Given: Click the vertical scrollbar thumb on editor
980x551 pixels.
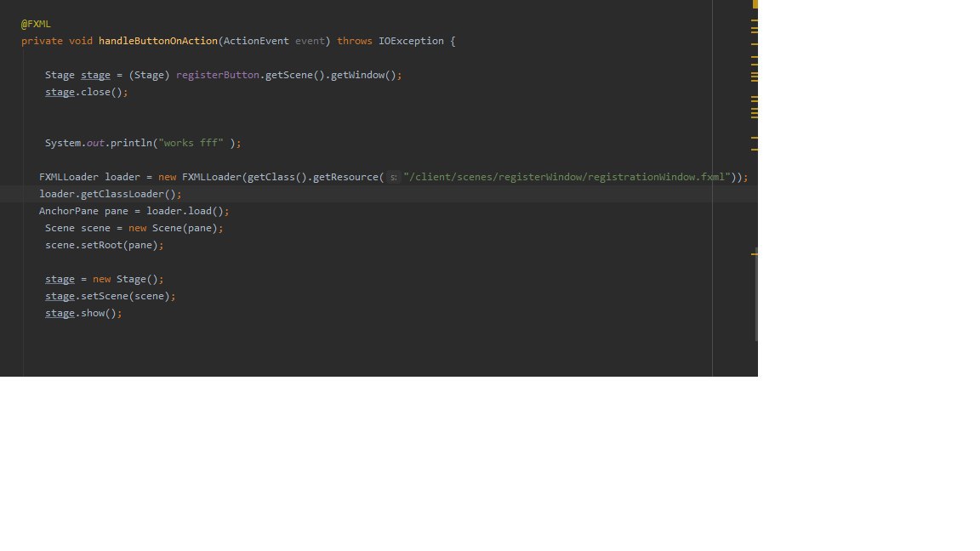Looking at the screenshot, I should tap(756, 294).
